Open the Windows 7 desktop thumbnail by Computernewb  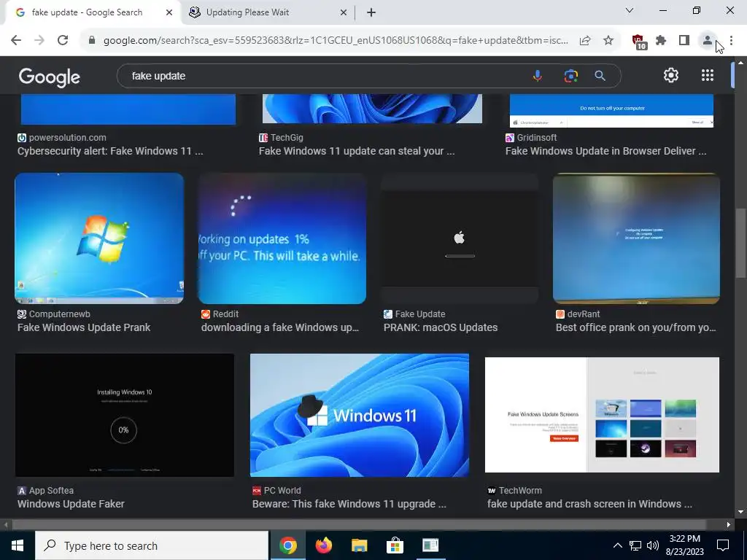tap(99, 238)
